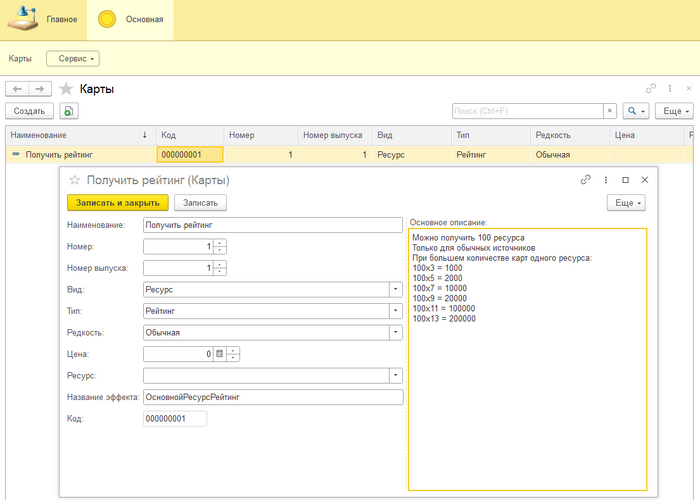The image size is (700, 500).
Task: Create new card by copying icon
Action: [68, 111]
